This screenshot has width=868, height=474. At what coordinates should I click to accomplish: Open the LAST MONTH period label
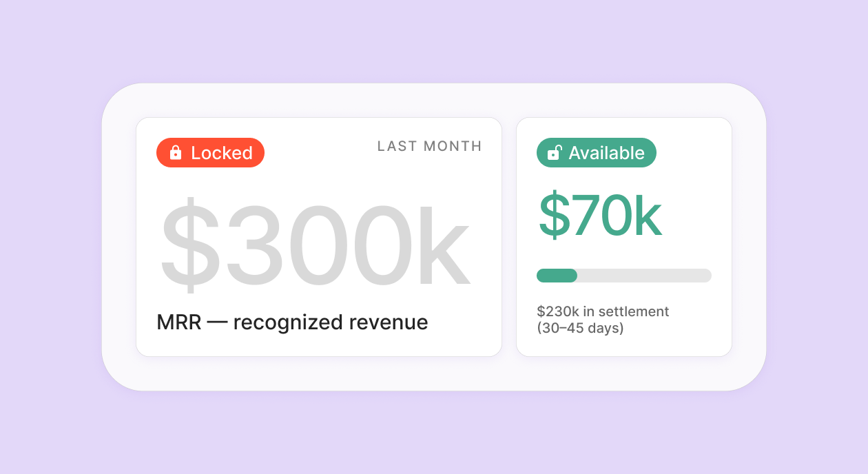(x=429, y=146)
